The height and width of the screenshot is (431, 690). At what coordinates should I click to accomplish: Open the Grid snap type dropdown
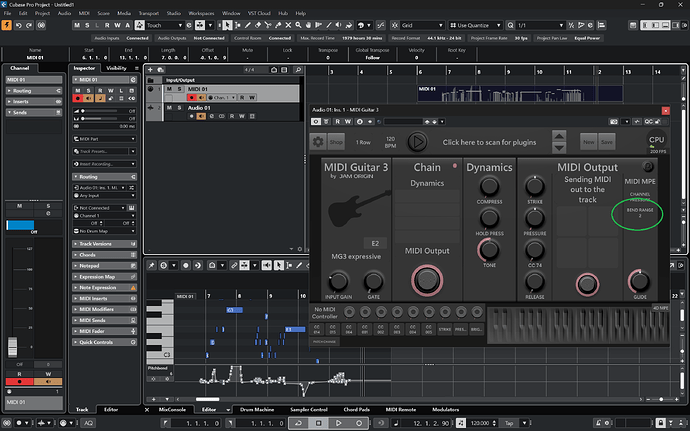(422, 26)
